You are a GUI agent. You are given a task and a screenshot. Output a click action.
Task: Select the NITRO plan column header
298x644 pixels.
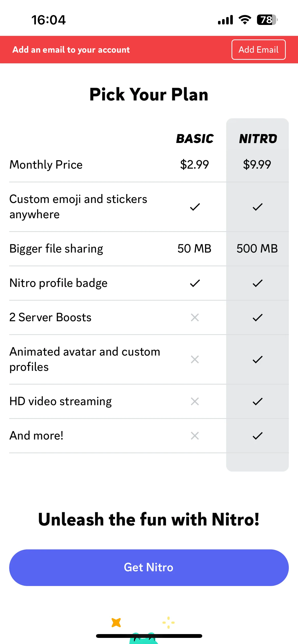[258, 139]
